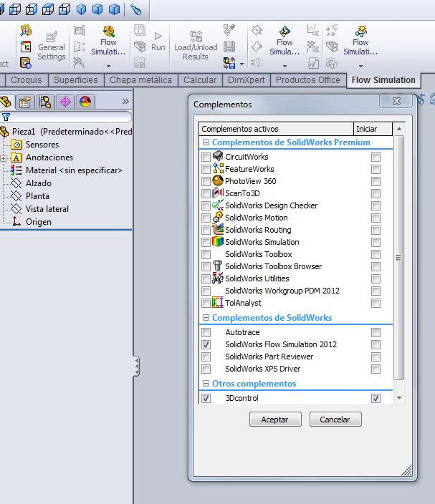
Task: Click scrollbar down arrow in add-ins list
Action: (x=399, y=398)
